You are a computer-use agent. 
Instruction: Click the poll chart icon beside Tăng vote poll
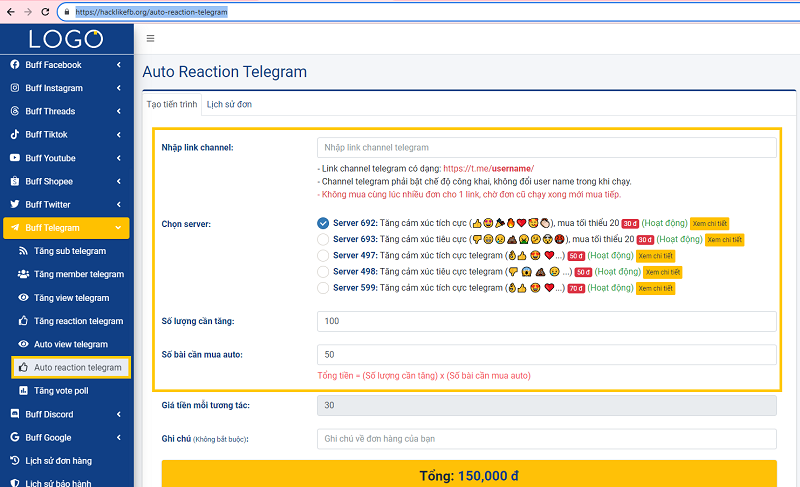23,391
